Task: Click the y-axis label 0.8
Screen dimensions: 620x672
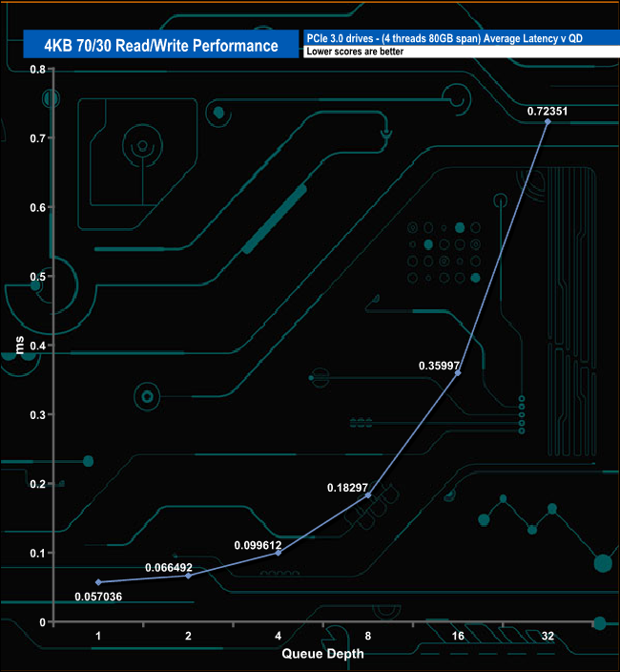Action: (38, 69)
